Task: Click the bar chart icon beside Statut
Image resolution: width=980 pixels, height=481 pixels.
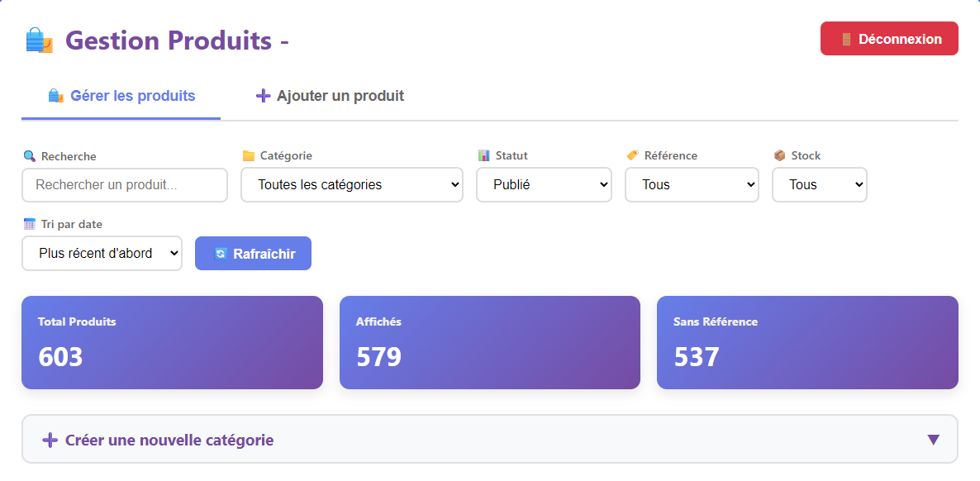Action: pyautogui.click(x=483, y=155)
